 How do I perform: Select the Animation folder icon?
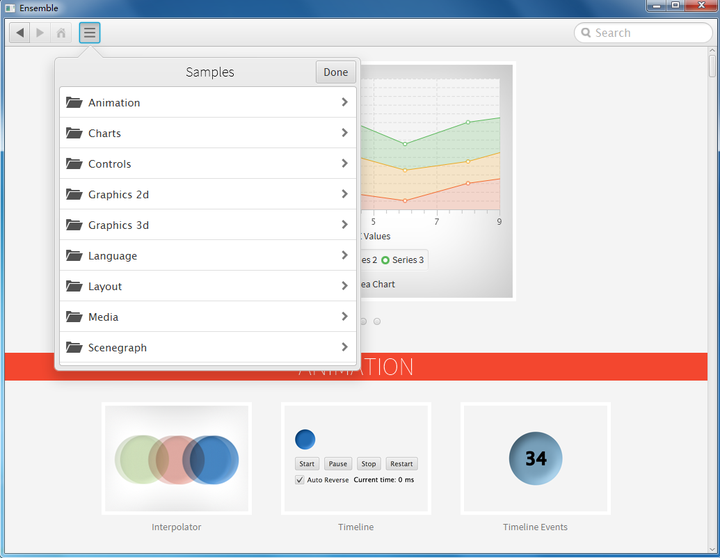74,102
